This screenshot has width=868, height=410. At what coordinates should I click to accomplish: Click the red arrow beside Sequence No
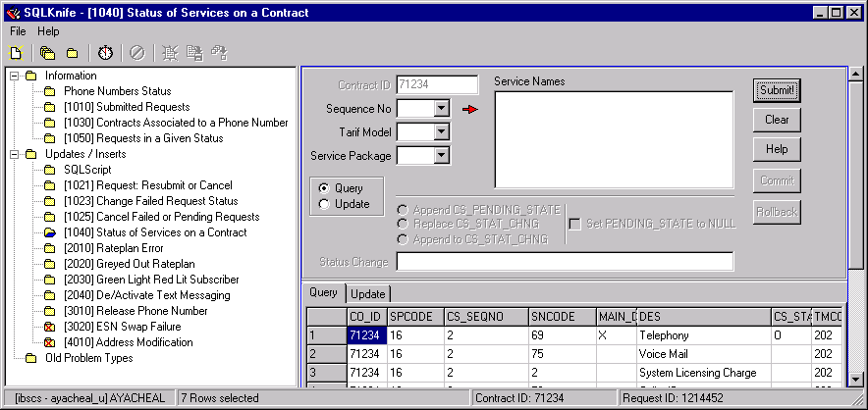click(469, 109)
